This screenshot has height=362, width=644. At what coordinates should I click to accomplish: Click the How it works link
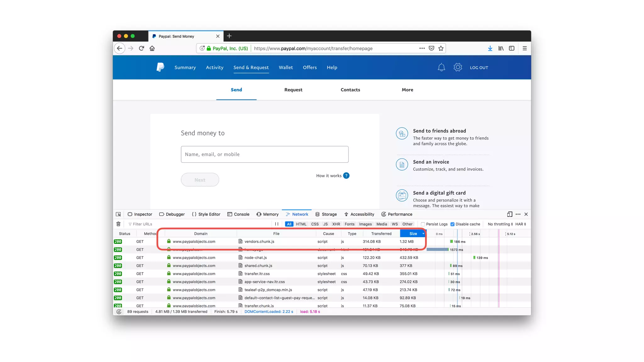pos(329,176)
